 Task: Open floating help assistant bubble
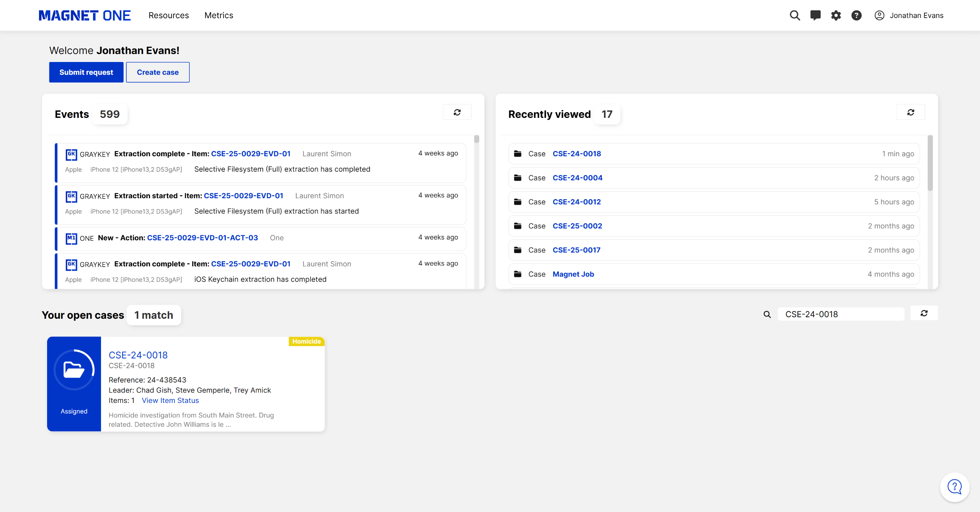coord(955,487)
